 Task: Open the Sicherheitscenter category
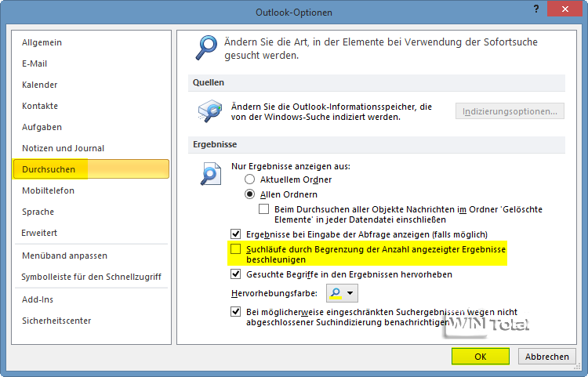click(x=91, y=321)
